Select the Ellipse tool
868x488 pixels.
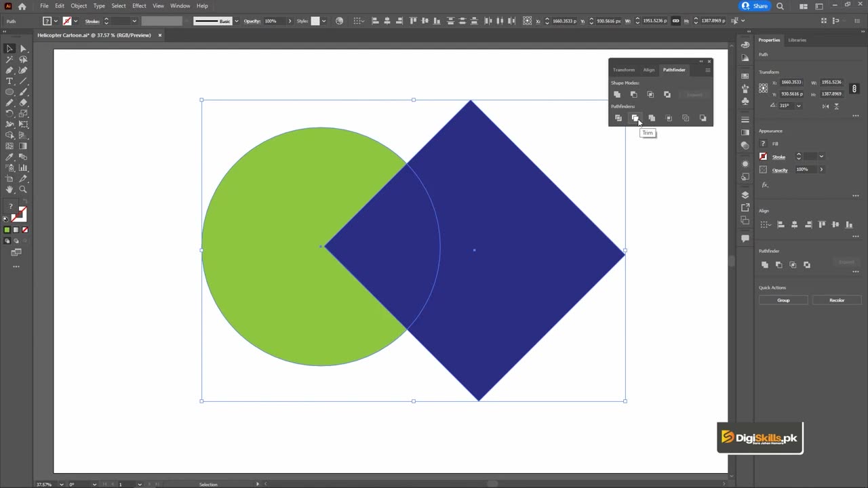coord(9,92)
